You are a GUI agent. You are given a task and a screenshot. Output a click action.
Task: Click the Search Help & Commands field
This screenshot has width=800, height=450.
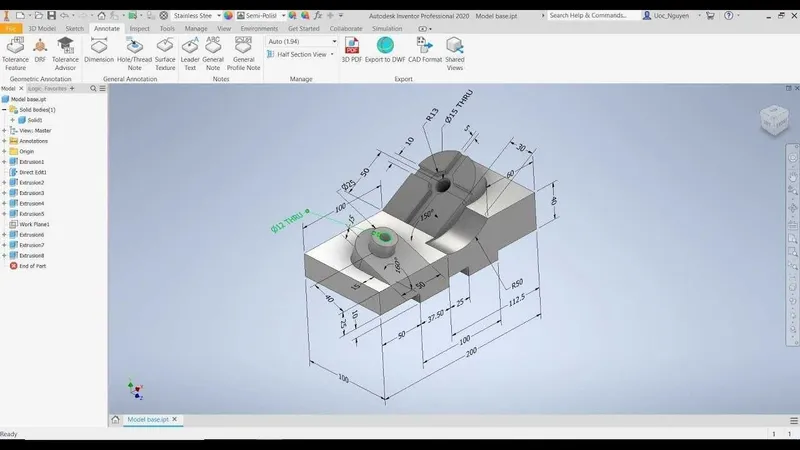[x=593, y=15]
